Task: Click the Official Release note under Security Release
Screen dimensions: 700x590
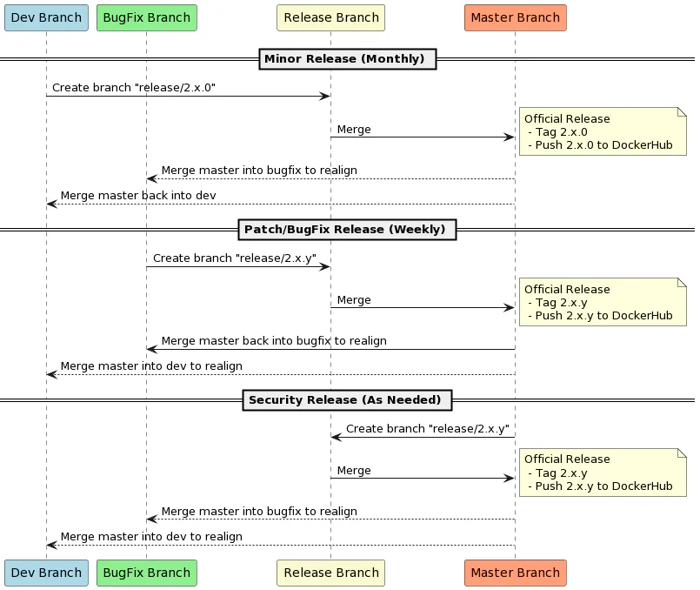Action: click(x=602, y=472)
